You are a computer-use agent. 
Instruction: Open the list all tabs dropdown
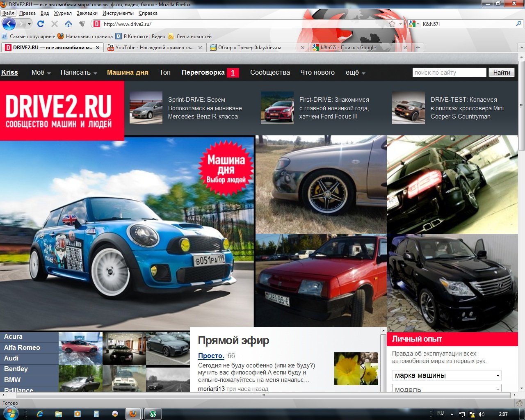[x=521, y=48]
